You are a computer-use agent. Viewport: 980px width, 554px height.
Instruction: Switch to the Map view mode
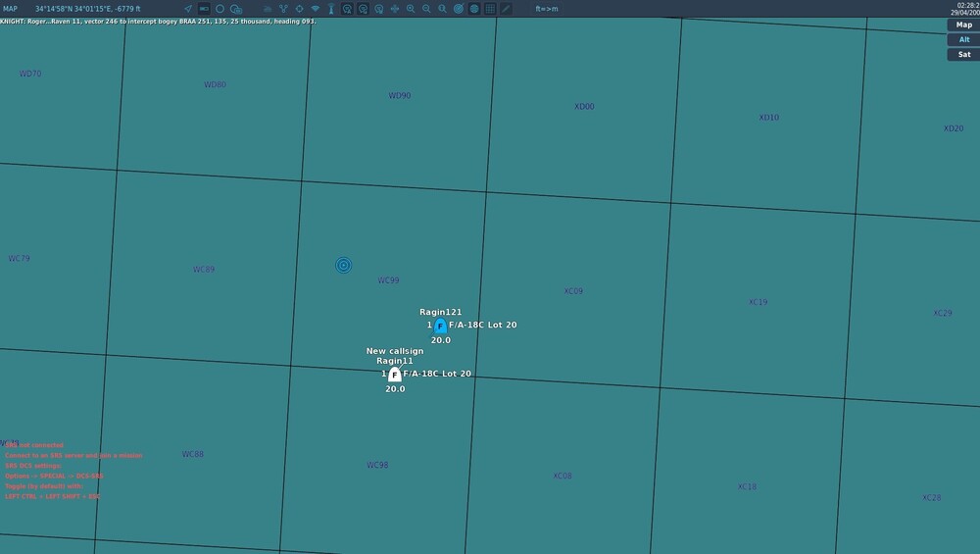pos(963,25)
